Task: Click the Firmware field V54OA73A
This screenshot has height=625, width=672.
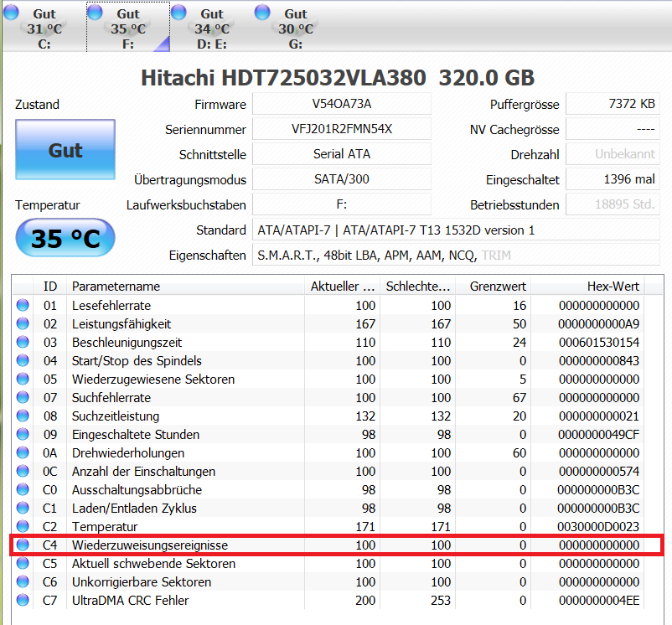Action: click(x=342, y=104)
